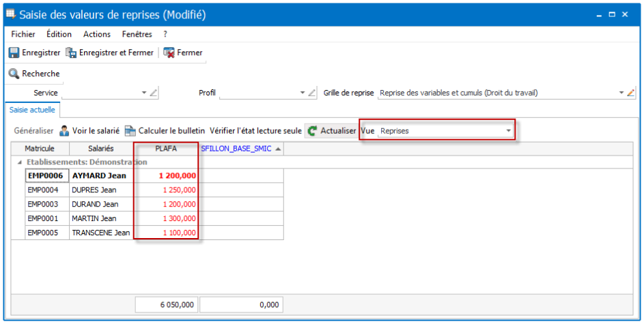Open the ? help menu
Image resolution: width=644 pixels, height=324 pixels.
point(165,34)
